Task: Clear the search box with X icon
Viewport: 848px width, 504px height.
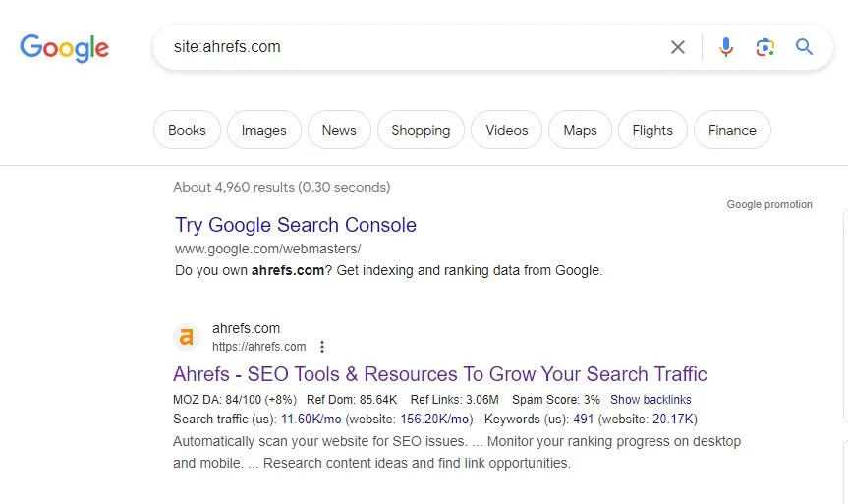Action: [x=678, y=47]
